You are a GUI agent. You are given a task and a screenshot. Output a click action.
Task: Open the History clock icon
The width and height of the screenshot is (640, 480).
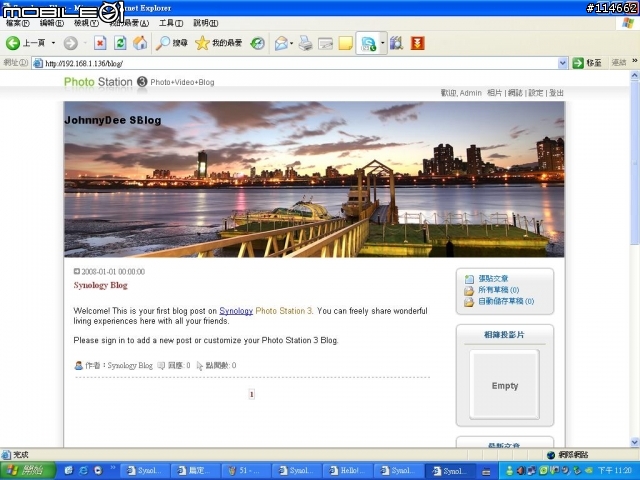tap(258, 43)
